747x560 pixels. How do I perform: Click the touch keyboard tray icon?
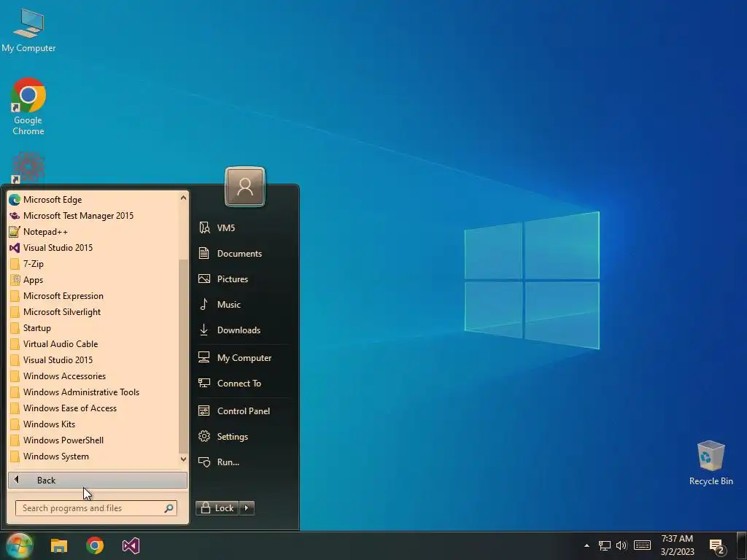pos(642,545)
